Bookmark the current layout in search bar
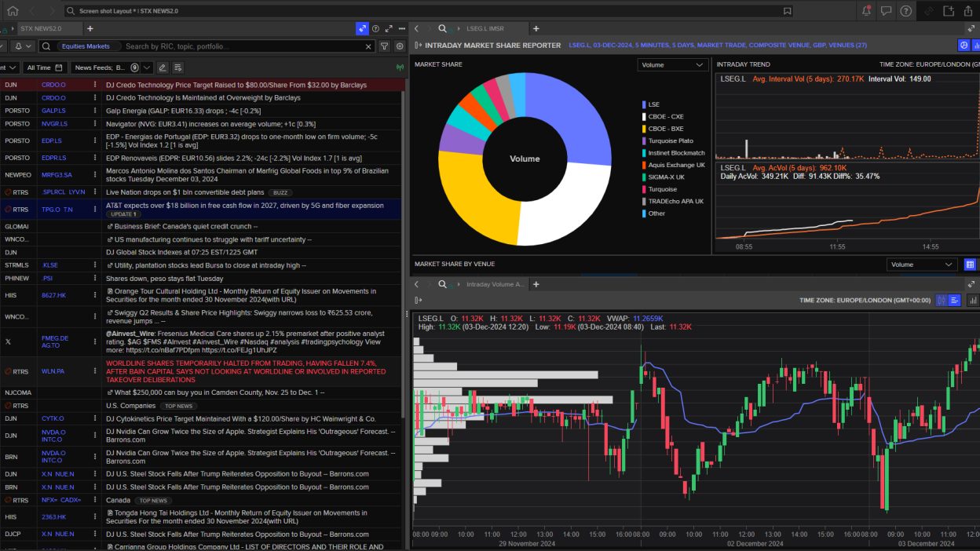Screen dimensions: 980x551 (x=787, y=11)
